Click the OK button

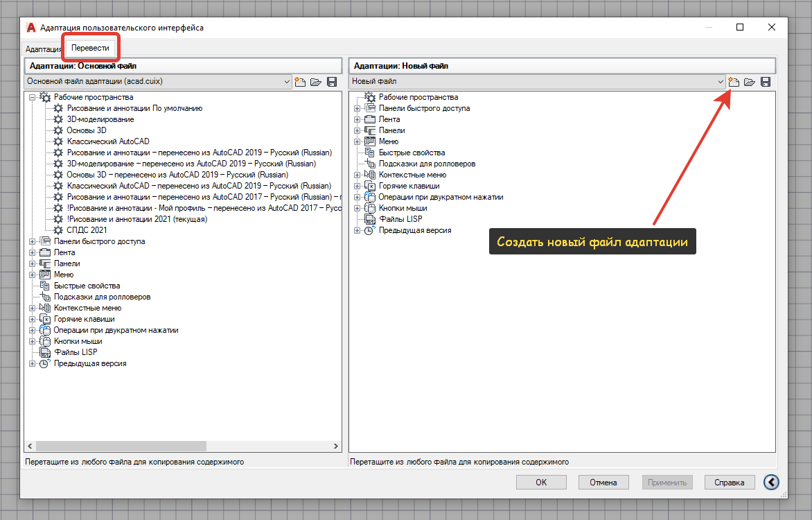[x=541, y=482]
